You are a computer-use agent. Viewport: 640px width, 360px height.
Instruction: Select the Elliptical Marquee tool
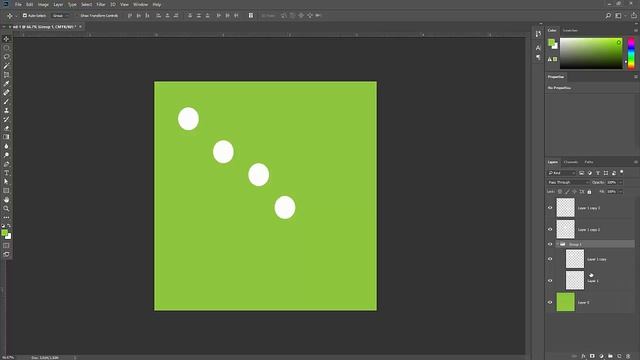6,48
